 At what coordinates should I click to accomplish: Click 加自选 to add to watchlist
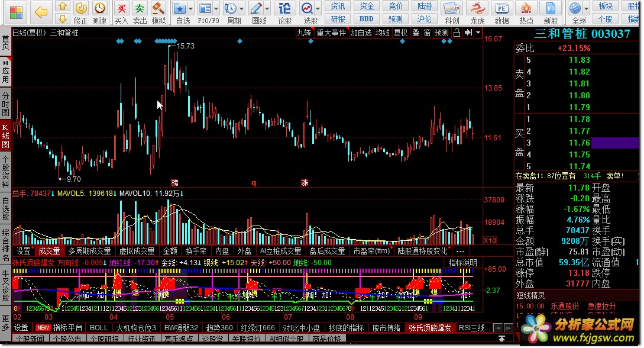click(361, 33)
